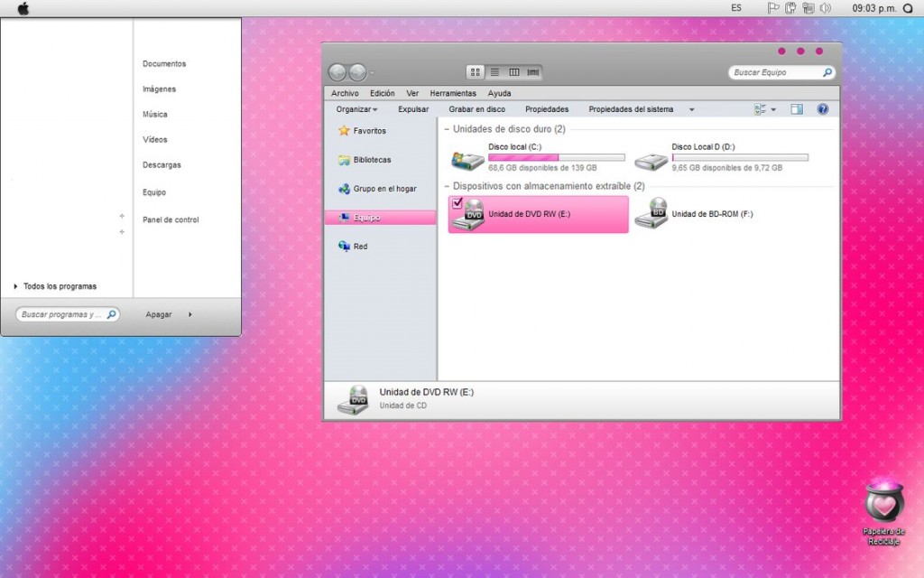The height and width of the screenshot is (578, 924).
Task: Click the Disco local C: capacity bar
Action: pos(555,156)
